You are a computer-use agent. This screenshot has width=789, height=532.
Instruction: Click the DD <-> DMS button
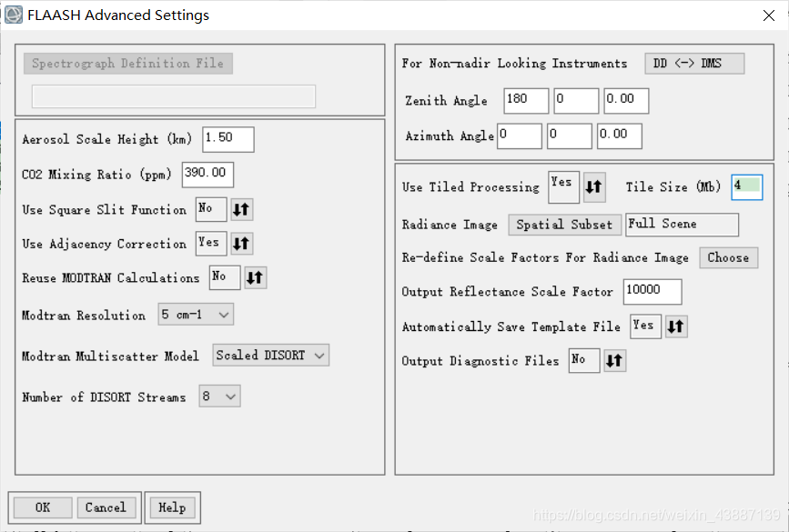(x=694, y=64)
